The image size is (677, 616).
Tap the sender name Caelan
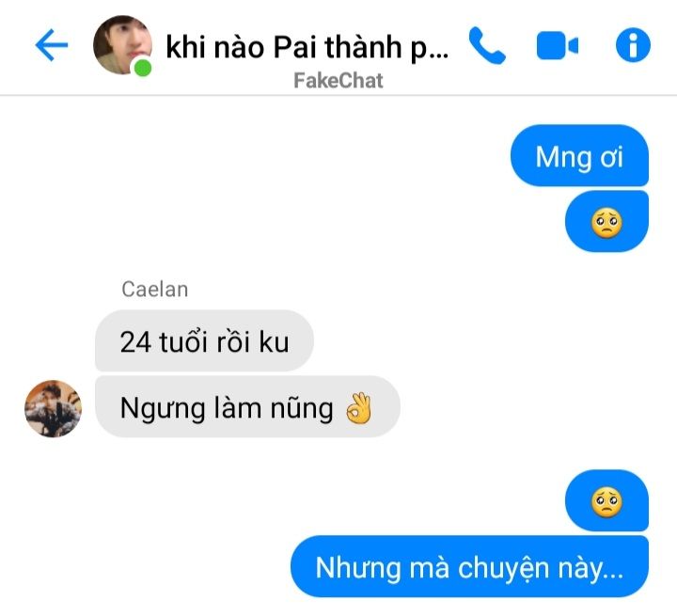[155, 290]
